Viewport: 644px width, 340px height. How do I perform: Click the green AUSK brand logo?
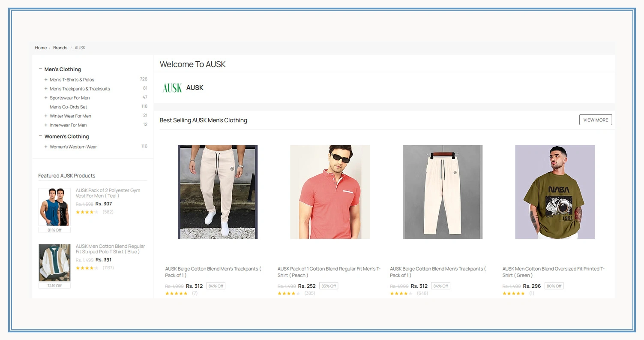coord(172,88)
